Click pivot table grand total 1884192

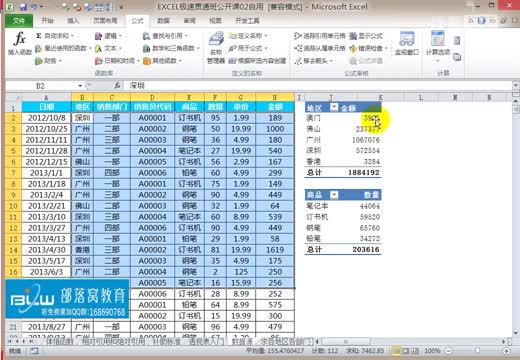[x=363, y=172]
